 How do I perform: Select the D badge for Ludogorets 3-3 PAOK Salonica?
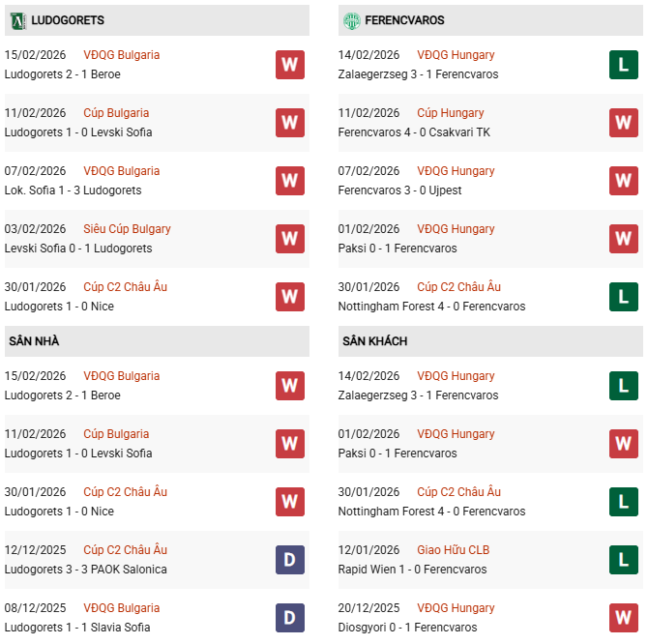(x=290, y=560)
